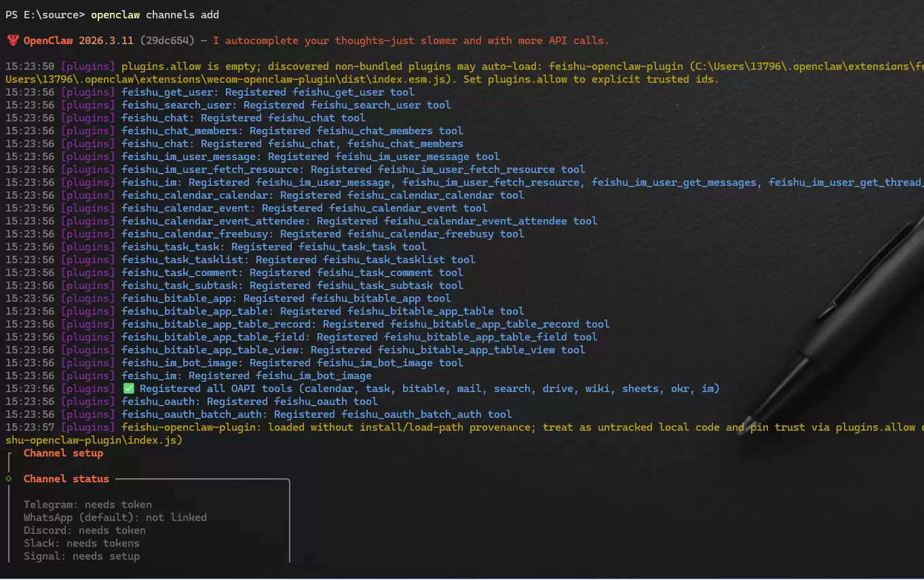This screenshot has width=924, height=580.
Task: Click the red OpenClaw claw icon
Action: (12, 40)
